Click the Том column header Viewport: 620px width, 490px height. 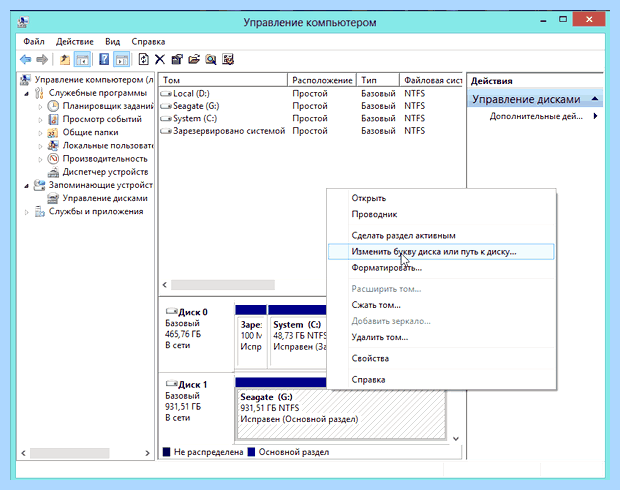pyautogui.click(x=223, y=80)
